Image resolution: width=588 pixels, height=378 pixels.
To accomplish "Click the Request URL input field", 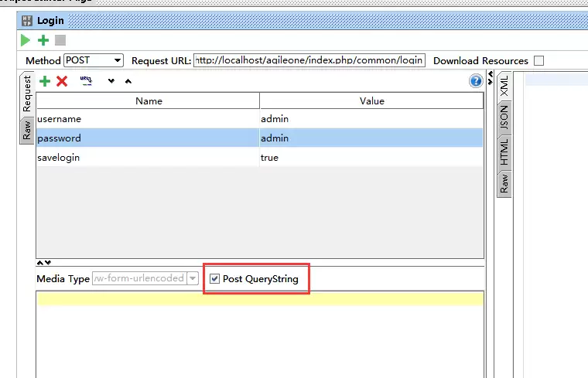I will pyautogui.click(x=309, y=60).
